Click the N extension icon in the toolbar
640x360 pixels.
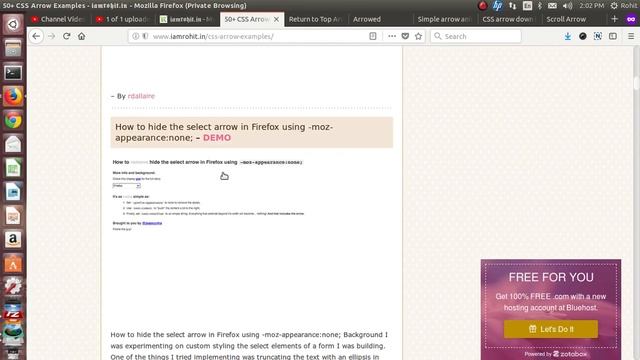click(598, 36)
